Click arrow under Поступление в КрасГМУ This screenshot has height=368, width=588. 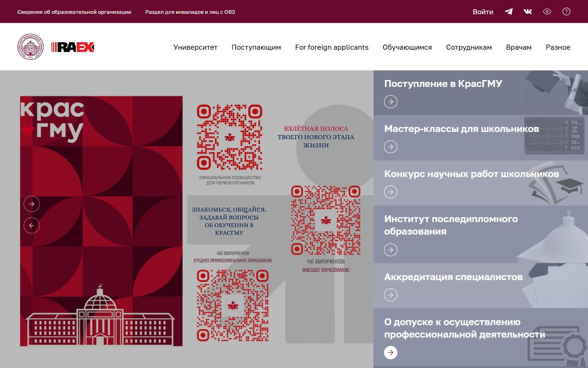tap(390, 102)
